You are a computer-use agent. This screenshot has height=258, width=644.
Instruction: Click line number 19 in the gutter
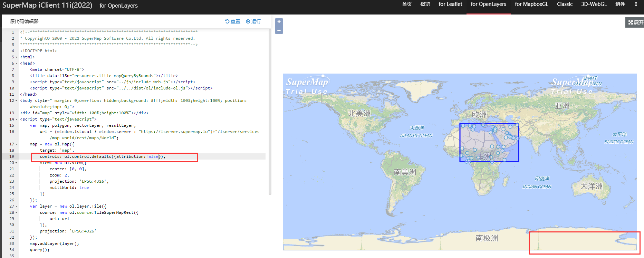(x=12, y=157)
